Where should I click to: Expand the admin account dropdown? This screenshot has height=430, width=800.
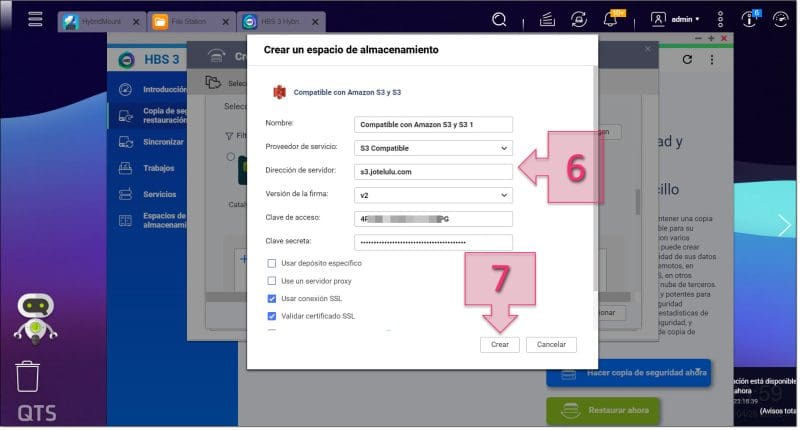pyautogui.click(x=685, y=19)
